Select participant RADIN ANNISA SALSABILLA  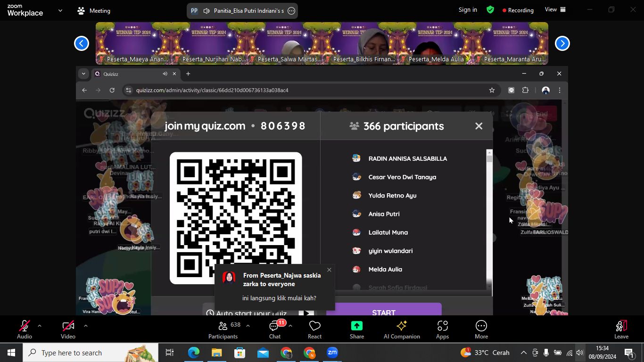[408, 159]
